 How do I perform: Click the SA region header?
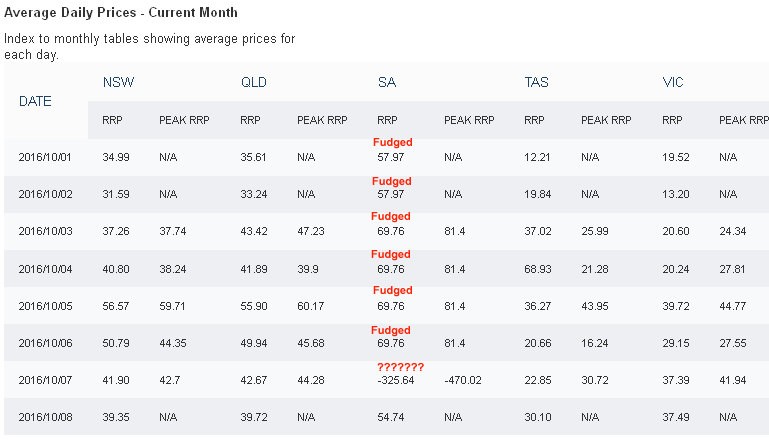pos(386,82)
